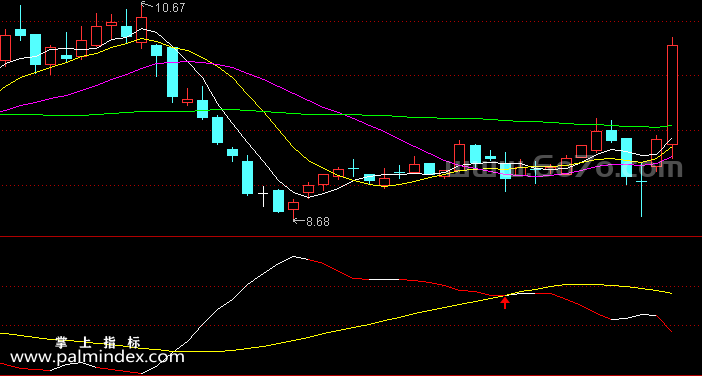This screenshot has width=702, height=376.
Task: Click the semi-transparent watermark over right candles
Action: point(562,168)
